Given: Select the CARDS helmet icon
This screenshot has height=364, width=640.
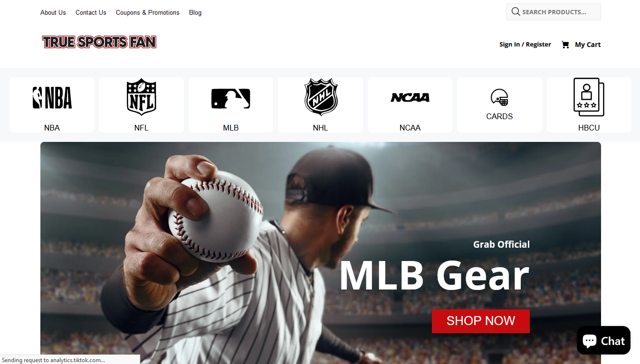Looking at the screenshot, I should pos(499,97).
